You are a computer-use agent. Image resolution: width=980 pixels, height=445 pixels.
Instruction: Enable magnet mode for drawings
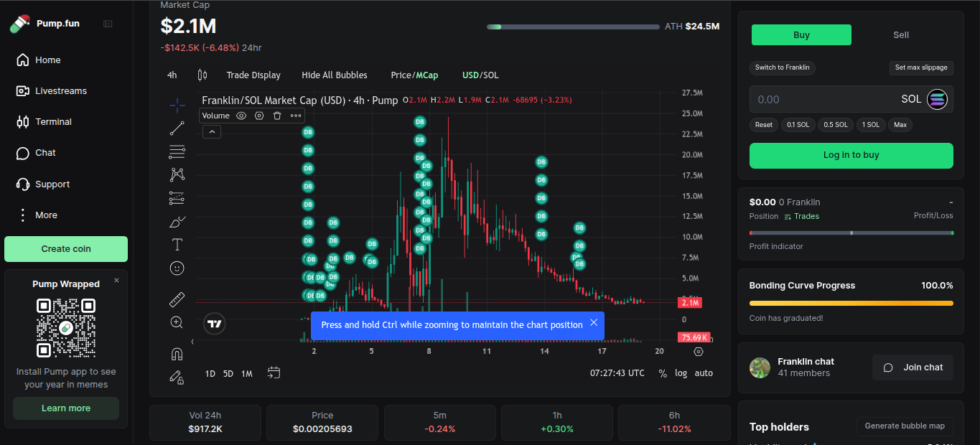[x=177, y=354]
